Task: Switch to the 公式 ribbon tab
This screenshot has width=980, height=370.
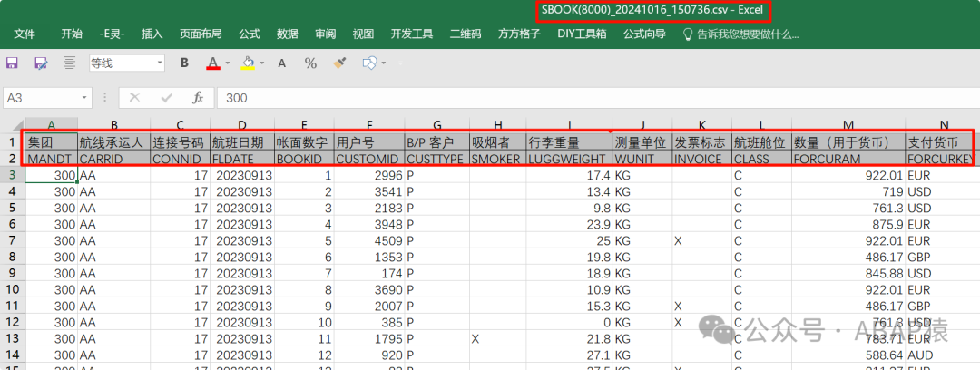Action: 249,34
